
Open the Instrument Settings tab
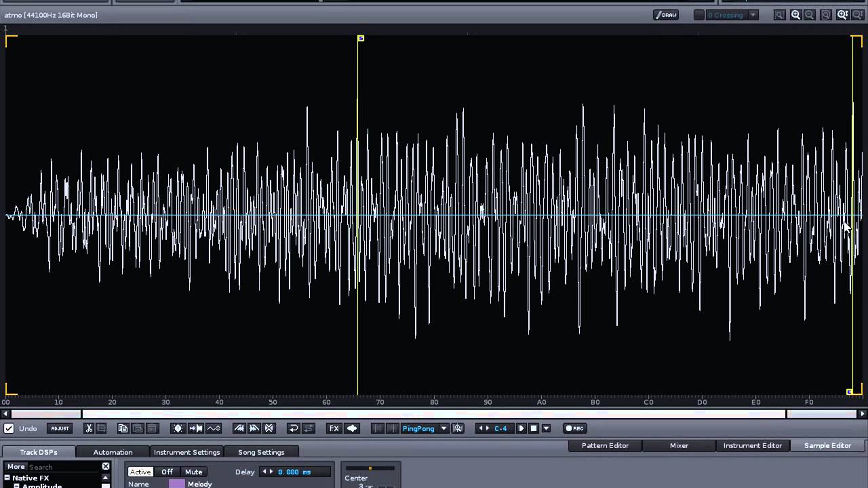tap(187, 452)
